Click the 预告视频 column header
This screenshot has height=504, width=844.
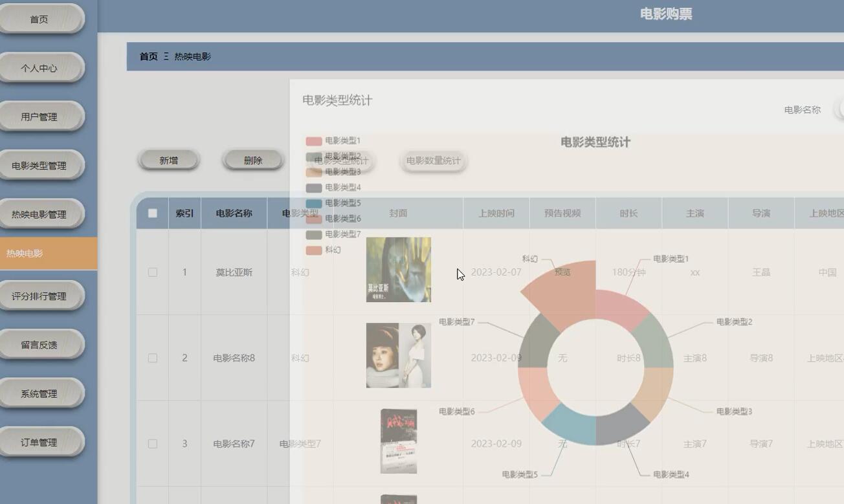pyautogui.click(x=562, y=213)
